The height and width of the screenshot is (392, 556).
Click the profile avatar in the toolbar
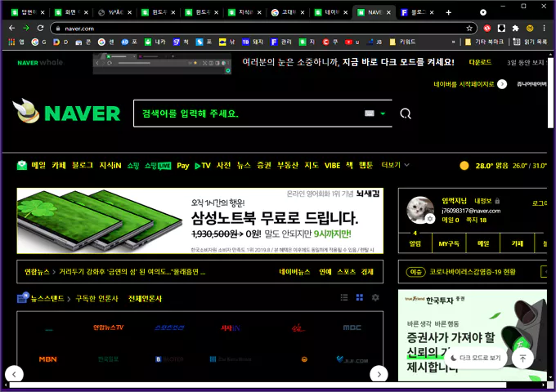pos(530,28)
